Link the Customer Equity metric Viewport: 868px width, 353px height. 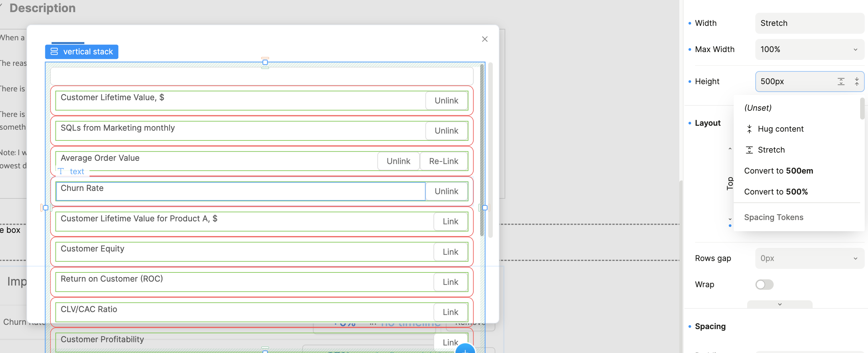[450, 252]
